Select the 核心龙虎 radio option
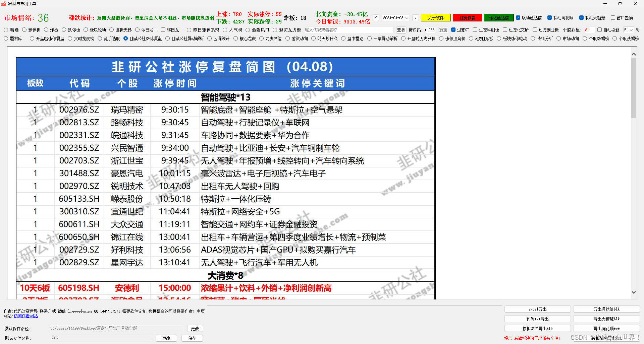This screenshot has height=344, width=644. [235, 39]
